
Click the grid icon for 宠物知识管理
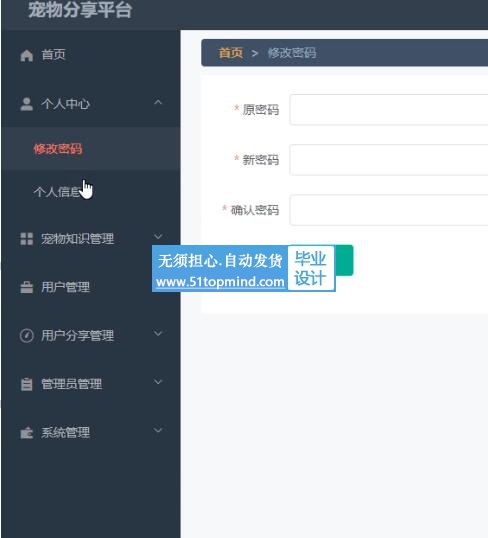26,239
